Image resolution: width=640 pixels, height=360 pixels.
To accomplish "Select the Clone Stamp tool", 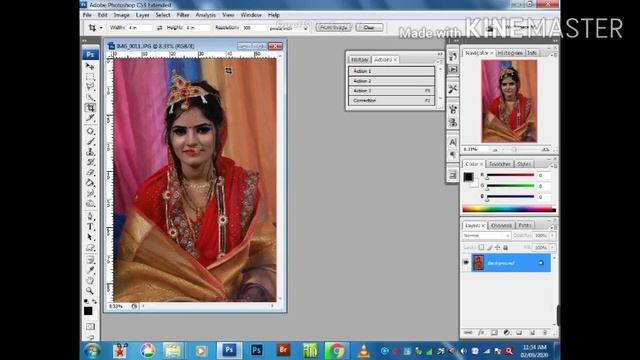I will tap(90, 152).
